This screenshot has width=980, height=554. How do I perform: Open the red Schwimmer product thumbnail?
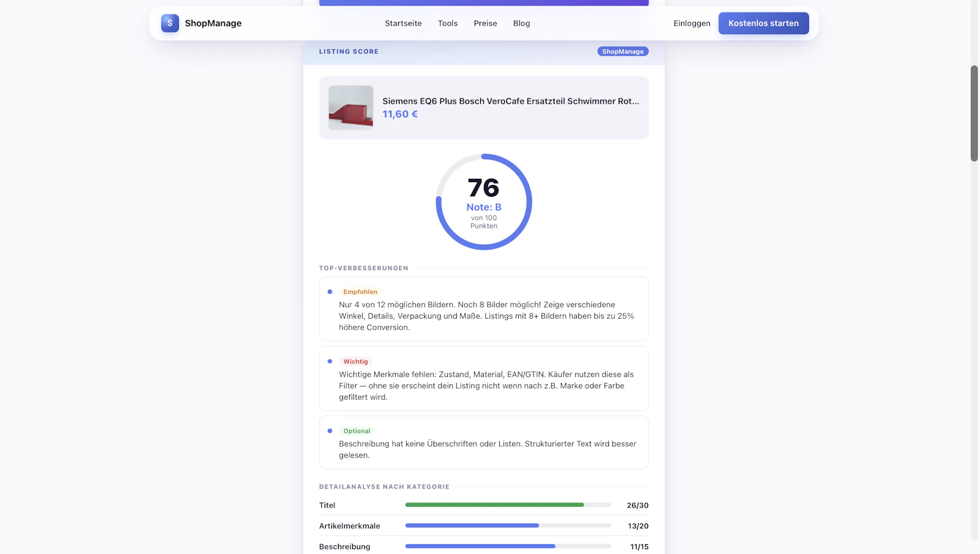pos(350,108)
